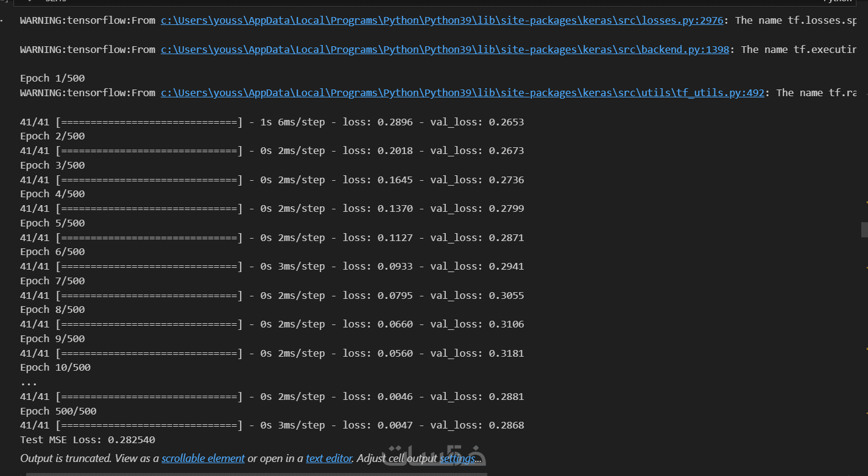Click the vertical scrollbar thumb on right edge
The width and height of the screenshot is (868, 476).
pyautogui.click(x=864, y=229)
